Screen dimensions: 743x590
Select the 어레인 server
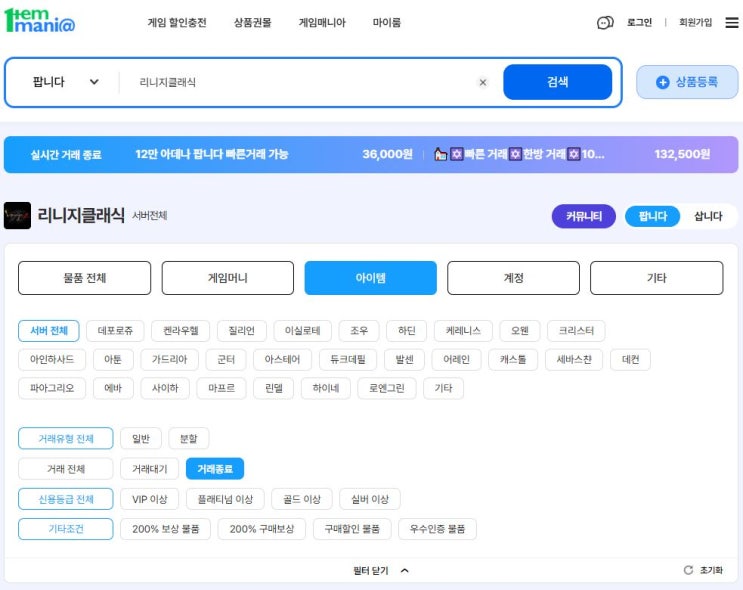click(x=456, y=360)
